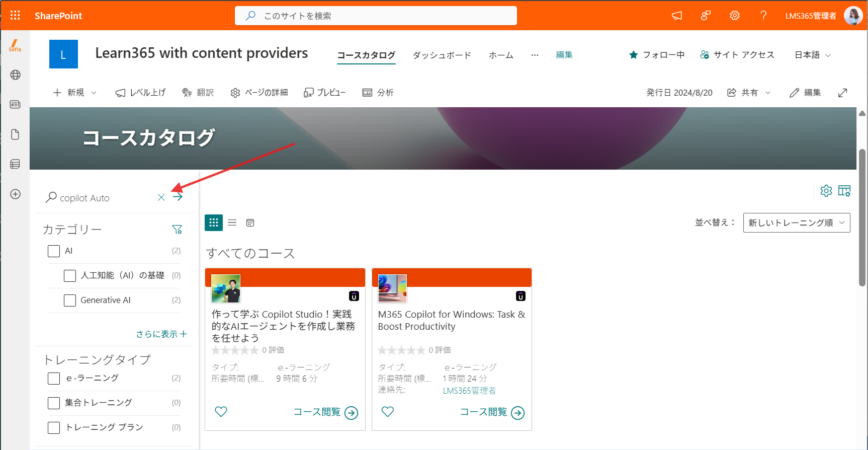Submit the course search arrow

pyautogui.click(x=178, y=197)
